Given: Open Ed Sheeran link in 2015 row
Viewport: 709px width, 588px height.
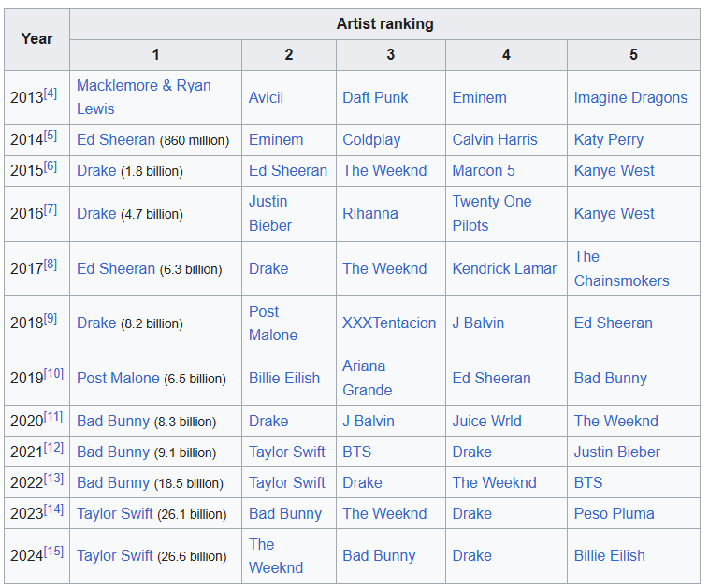Looking at the screenshot, I should (288, 171).
